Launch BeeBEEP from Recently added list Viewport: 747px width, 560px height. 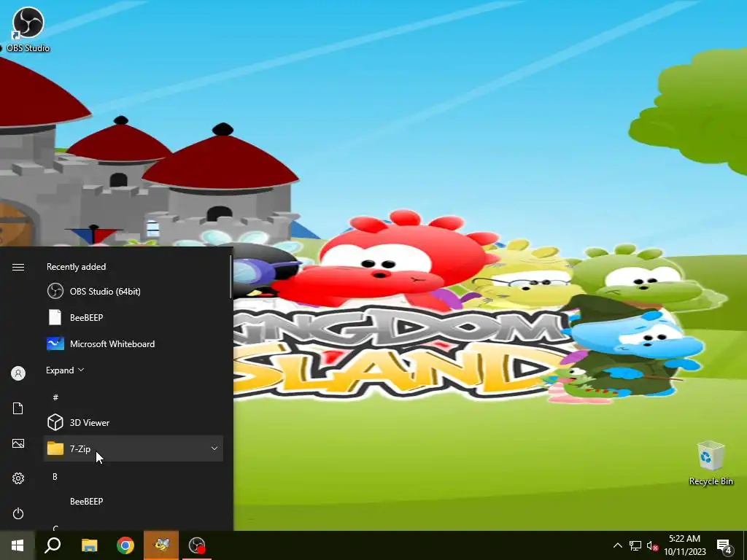(133, 317)
